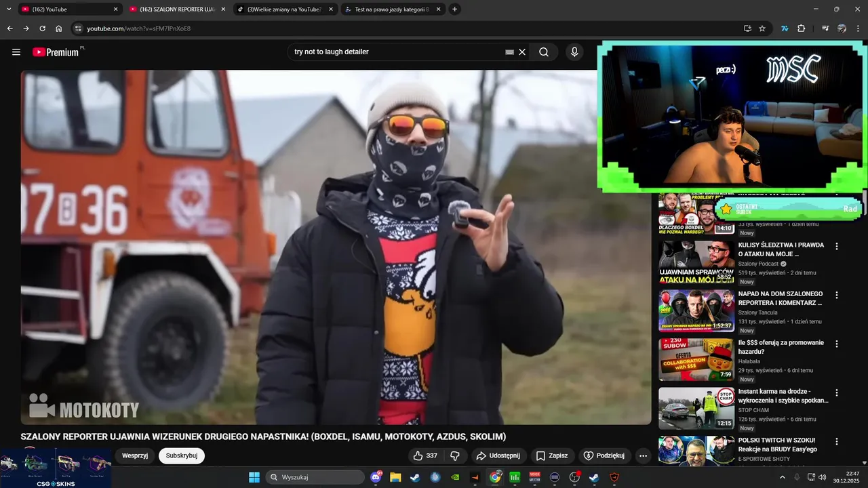Image resolution: width=868 pixels, height=488 pixels.
Task: Click the 7:59 hazard promo thumbnail
Action: click(x=696, y=360)
